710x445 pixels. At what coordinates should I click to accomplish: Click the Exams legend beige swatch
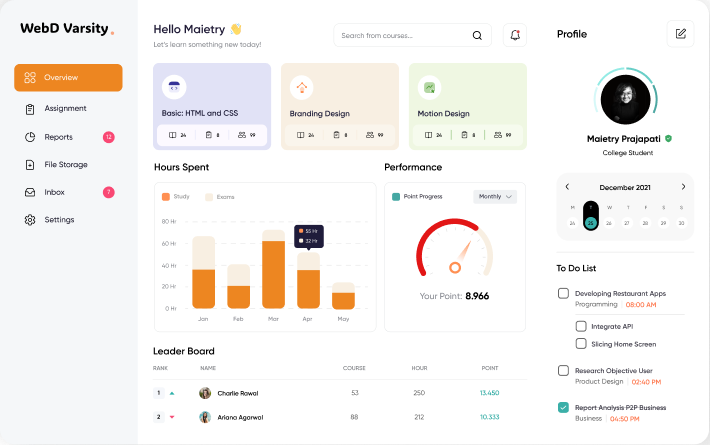tap(209, 197)
